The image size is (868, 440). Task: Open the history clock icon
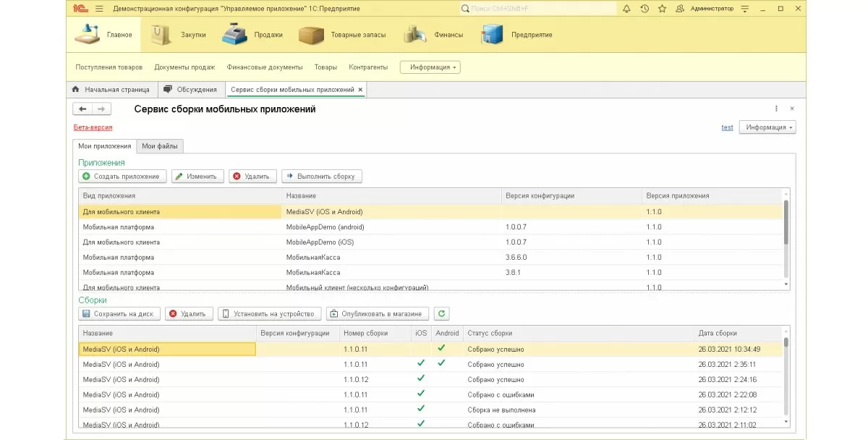click(644, 9)
